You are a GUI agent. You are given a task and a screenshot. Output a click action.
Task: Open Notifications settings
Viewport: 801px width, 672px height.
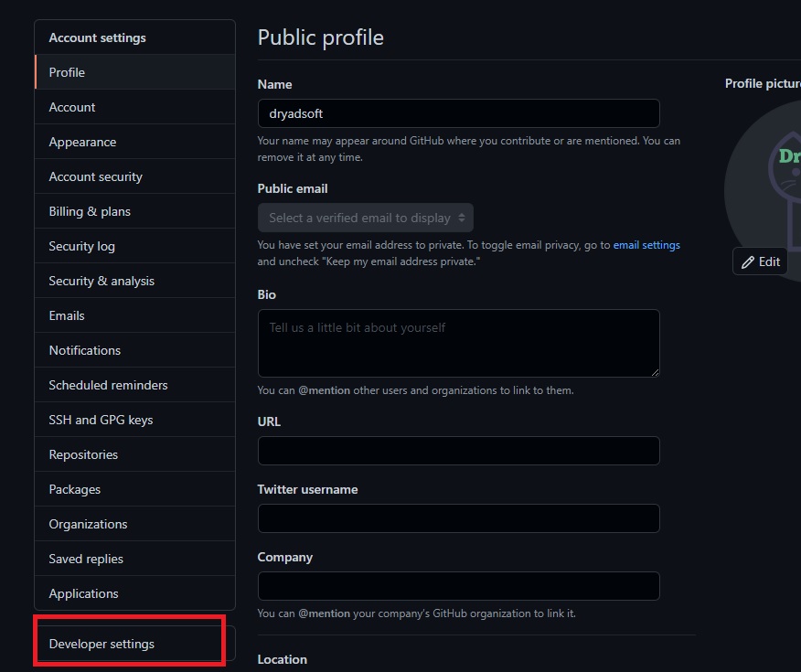click(134, 350)
